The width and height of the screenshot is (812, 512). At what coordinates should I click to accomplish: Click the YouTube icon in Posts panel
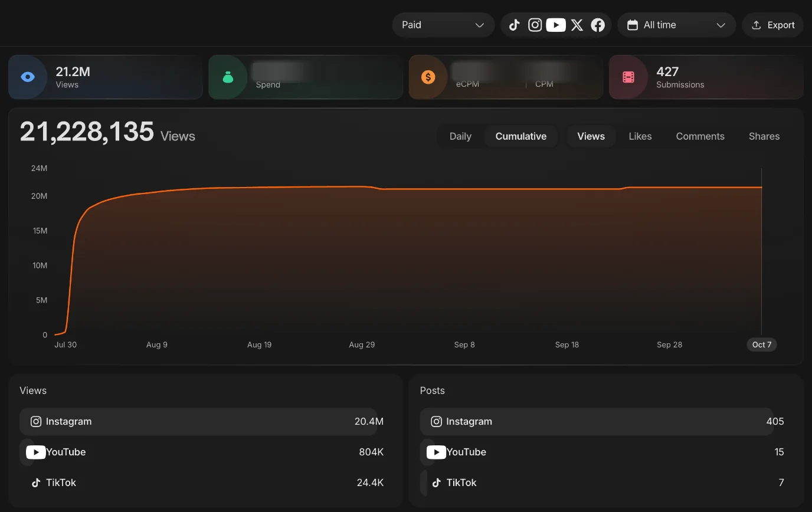click(x=436, y=452)
